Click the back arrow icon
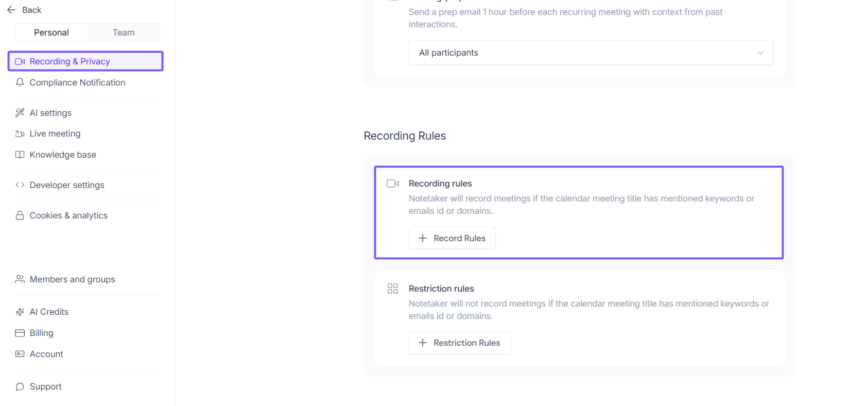868x406 pixels. click(11, 10)
